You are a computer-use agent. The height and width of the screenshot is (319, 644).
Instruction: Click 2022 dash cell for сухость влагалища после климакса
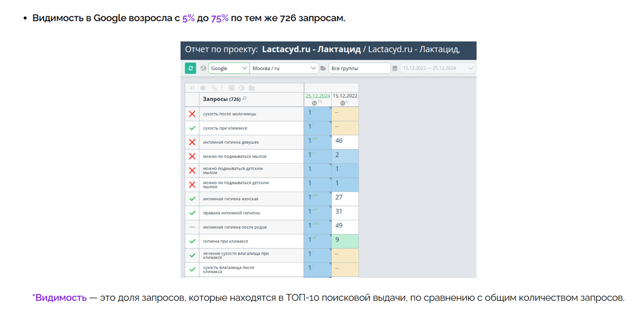[345, 269]
